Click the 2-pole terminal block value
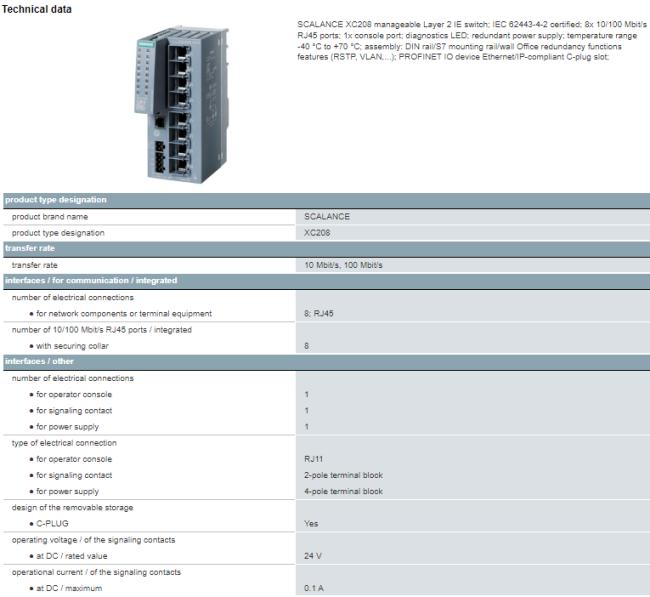650x597 pixels. coord(343,475)
